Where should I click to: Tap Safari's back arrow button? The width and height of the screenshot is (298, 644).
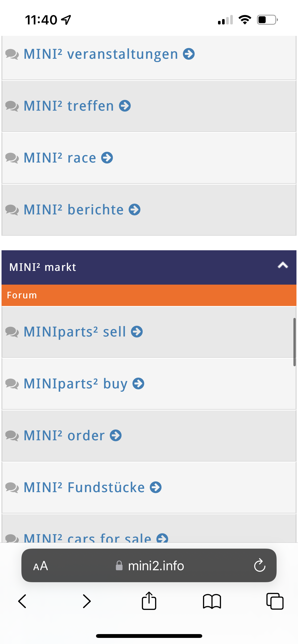point(22,601)
